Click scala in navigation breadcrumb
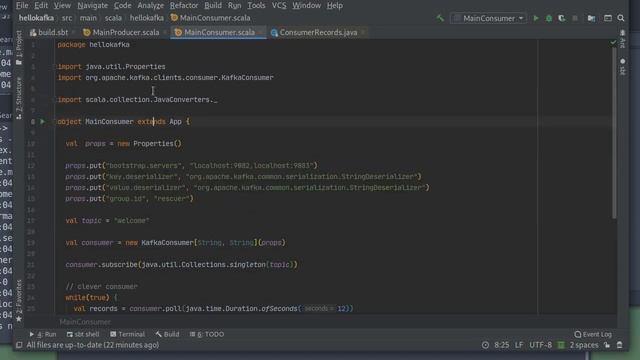The image size is (640, 360). click(x=113, y=18)
